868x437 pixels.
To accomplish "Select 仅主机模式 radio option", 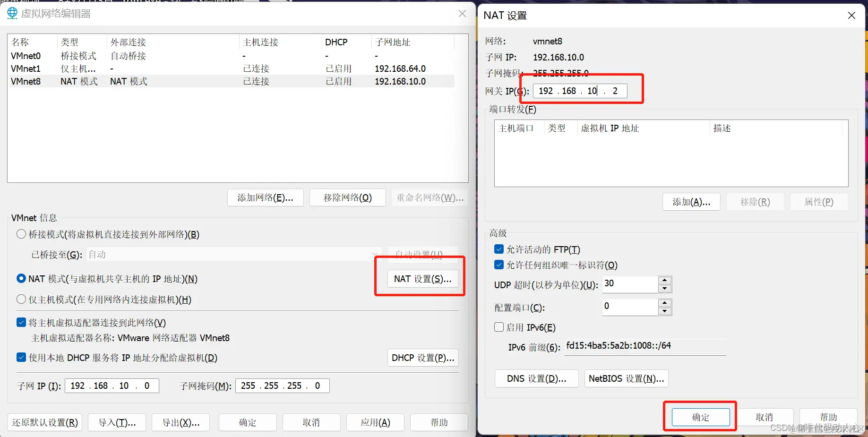I will point(21,300).
